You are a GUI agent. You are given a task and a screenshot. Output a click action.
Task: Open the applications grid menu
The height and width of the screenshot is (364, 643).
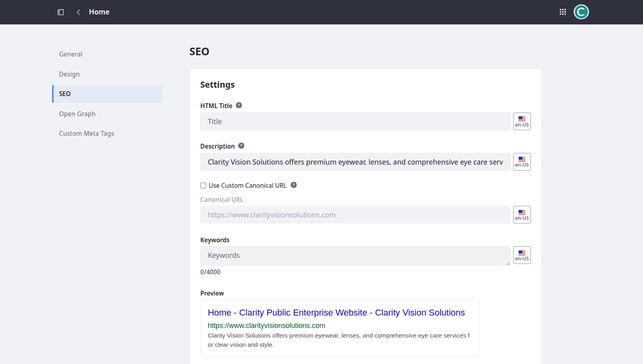[563, 12]
